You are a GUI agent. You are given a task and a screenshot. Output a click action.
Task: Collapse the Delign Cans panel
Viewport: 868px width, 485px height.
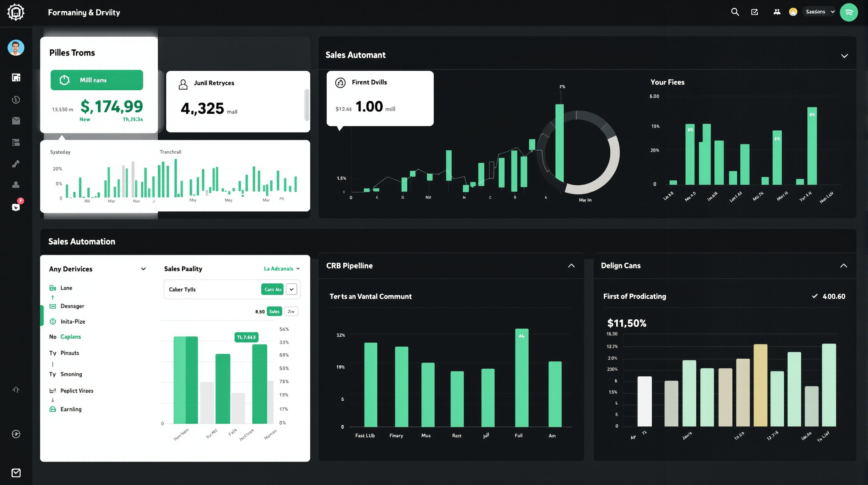tap(843, 266)
